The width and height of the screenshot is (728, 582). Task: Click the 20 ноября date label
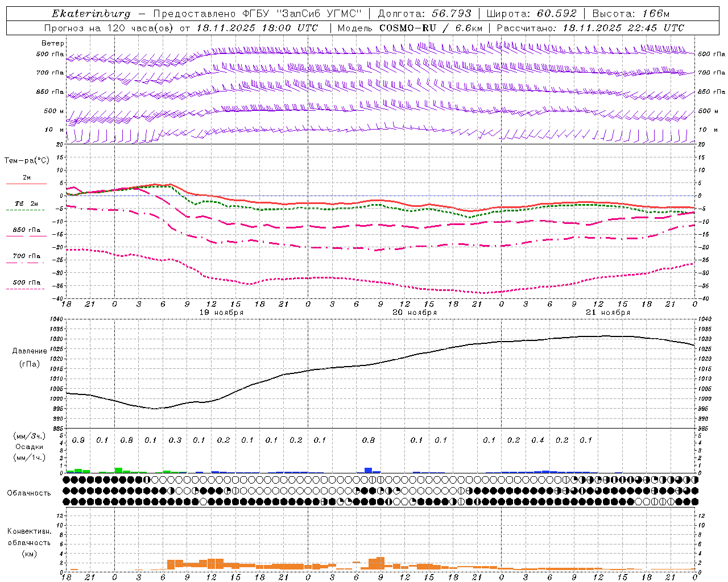[x=415, y=313]
